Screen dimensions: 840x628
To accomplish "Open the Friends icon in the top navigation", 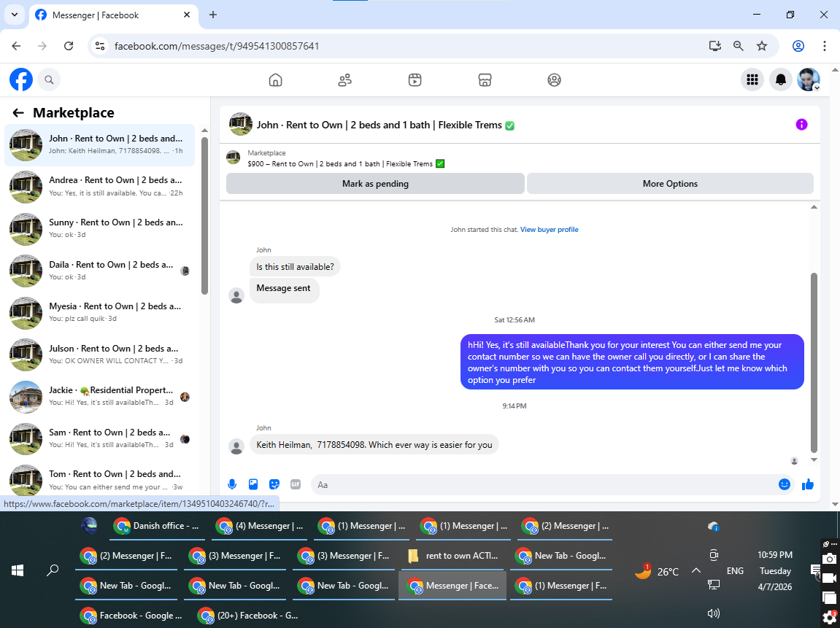I will click(x=345, y=80).
